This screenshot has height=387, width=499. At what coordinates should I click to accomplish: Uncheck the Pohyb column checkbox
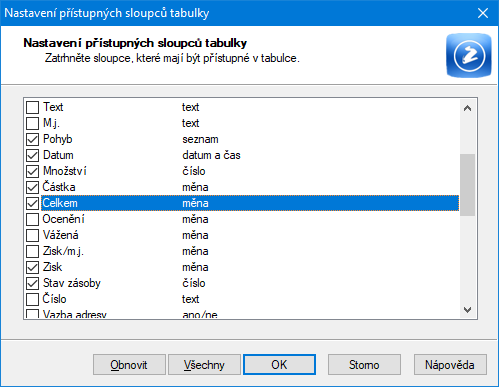click(x=32, y=139)
